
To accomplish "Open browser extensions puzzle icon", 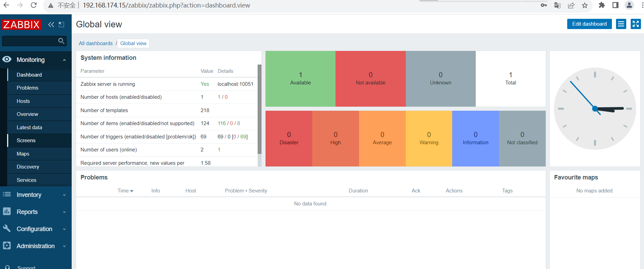I will pyautogui.click(x=602, y=5).
